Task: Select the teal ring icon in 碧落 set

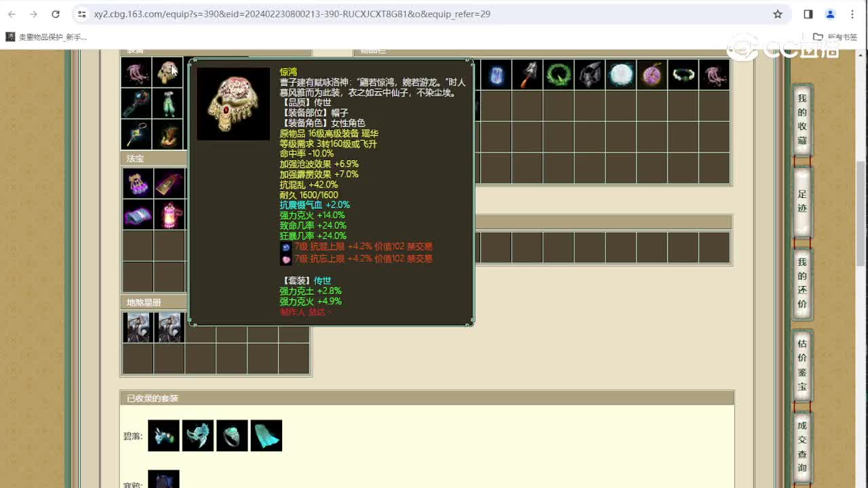Action: 232,436
